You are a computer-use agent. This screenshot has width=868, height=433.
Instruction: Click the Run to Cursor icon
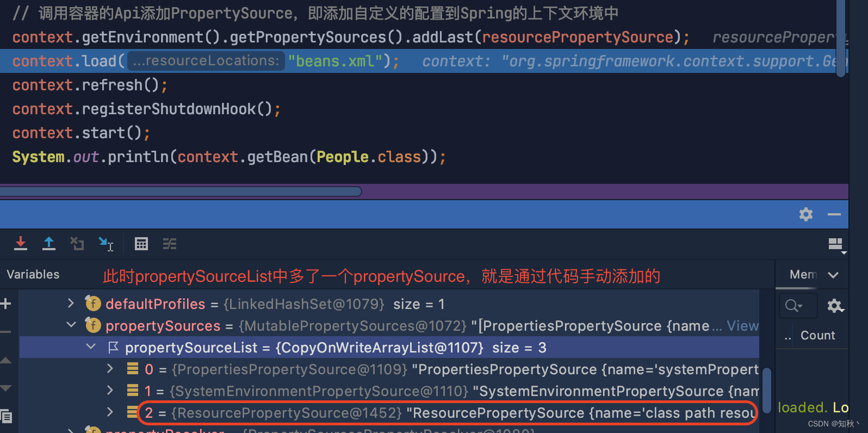tap(106, 244)
